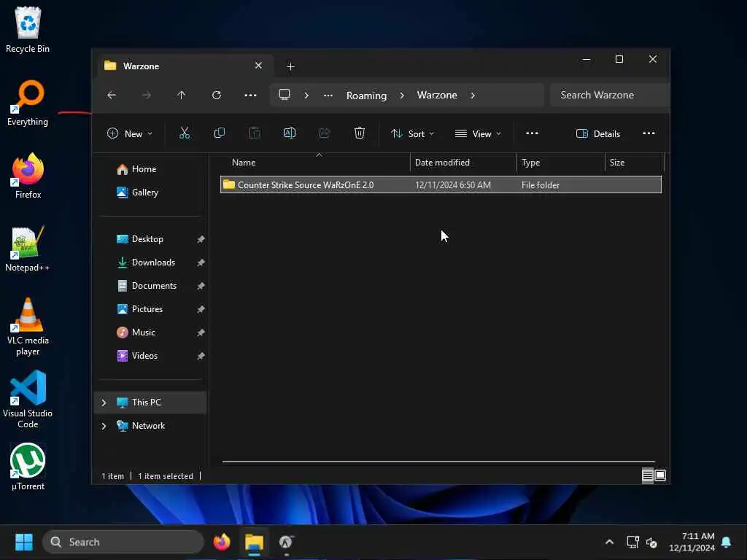Click the muted volume tray icon

point(651,542)
